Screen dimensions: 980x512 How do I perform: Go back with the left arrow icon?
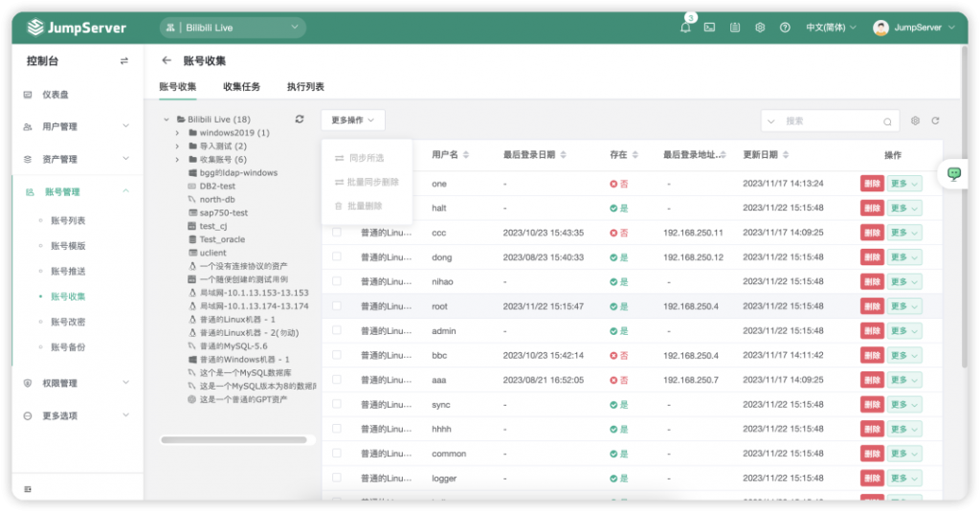click(167, 60)
